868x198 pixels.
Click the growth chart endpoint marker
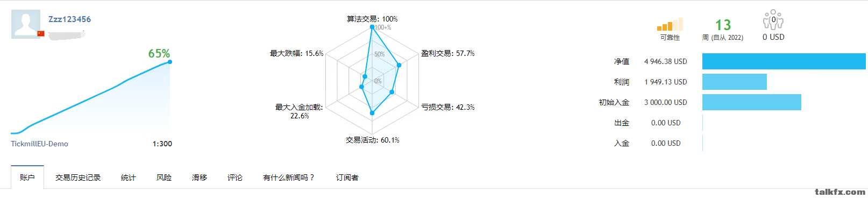pos(170,62)
